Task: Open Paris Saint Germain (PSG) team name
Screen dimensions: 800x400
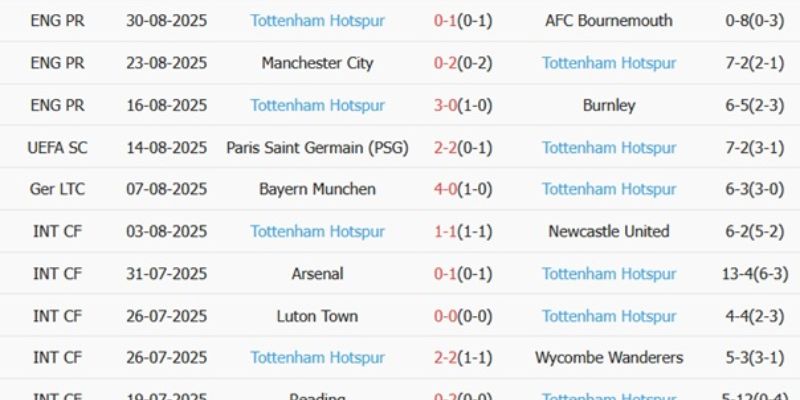Action: 317,147
